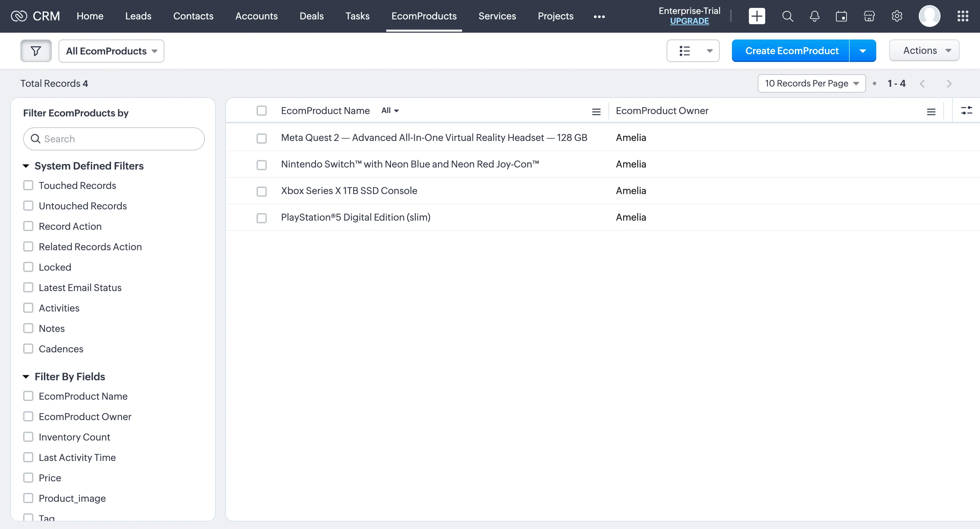Open Create EcomProduct dropdown arrow
Screen dimensions: 980x529
coord(863,51)
